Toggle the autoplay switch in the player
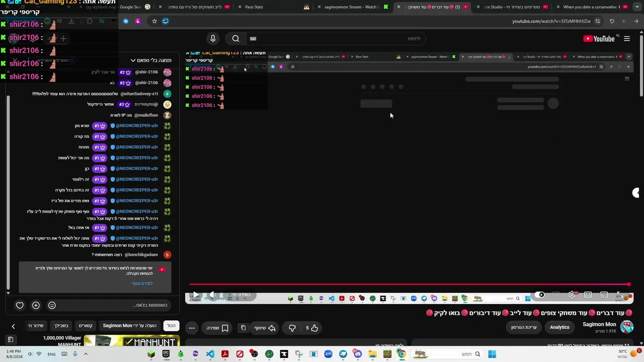 click(540, 295)
